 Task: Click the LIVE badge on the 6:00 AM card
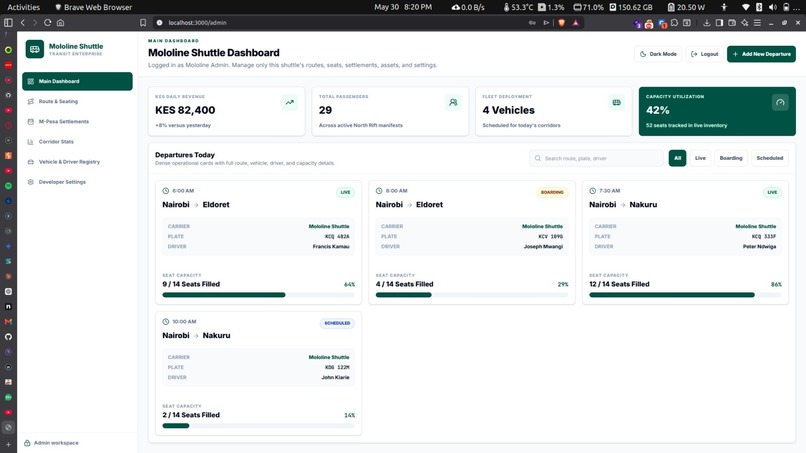pos(345,192)
